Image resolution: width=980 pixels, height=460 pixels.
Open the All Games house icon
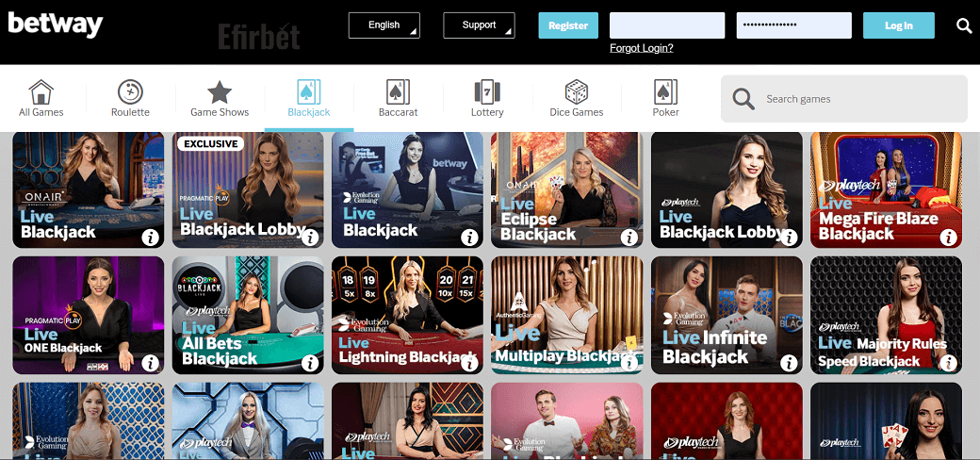coord(41,91)
